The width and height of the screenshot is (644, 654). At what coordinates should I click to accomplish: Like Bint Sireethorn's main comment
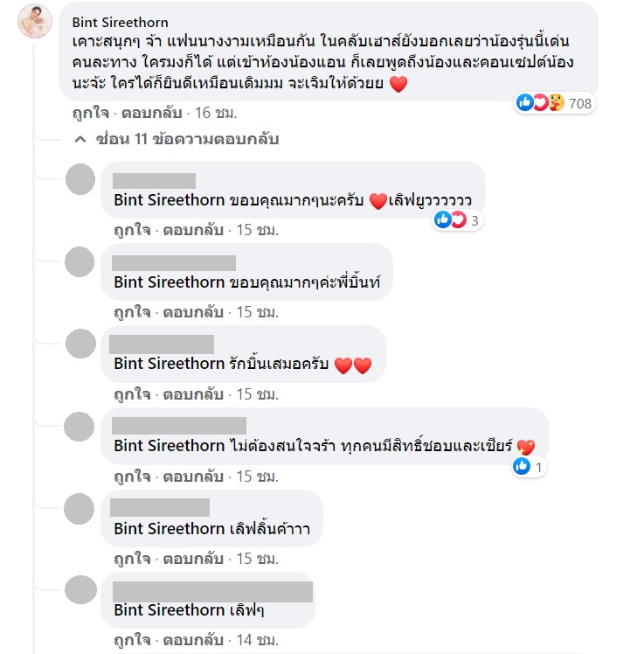[x=91, y=113]
